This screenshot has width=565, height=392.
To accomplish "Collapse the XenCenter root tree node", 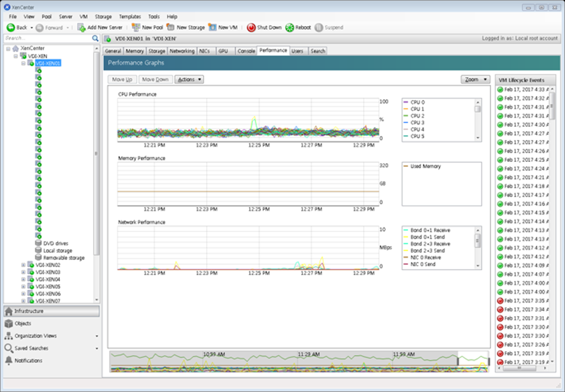I will pyautogui.click(x=8, y=48).
